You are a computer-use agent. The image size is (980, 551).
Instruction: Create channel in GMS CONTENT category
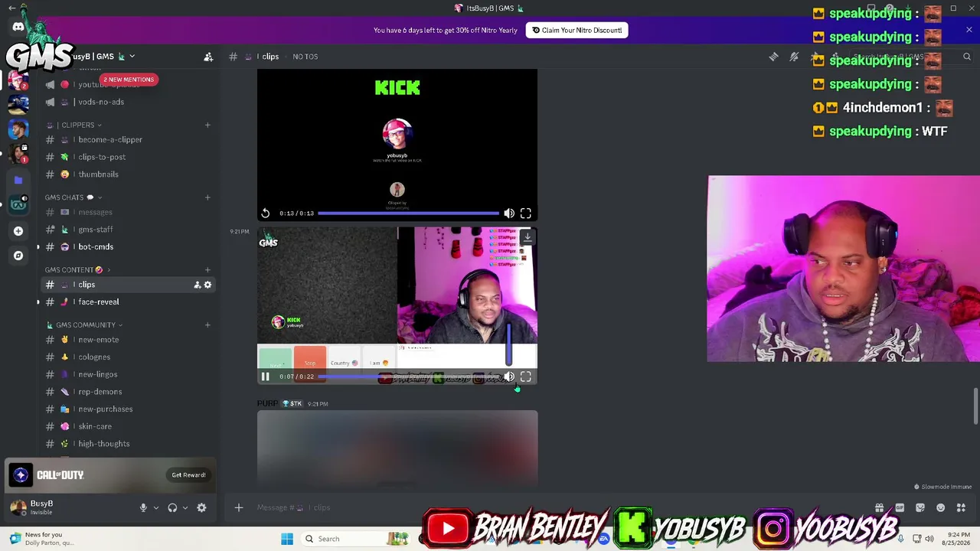[207, 269]
